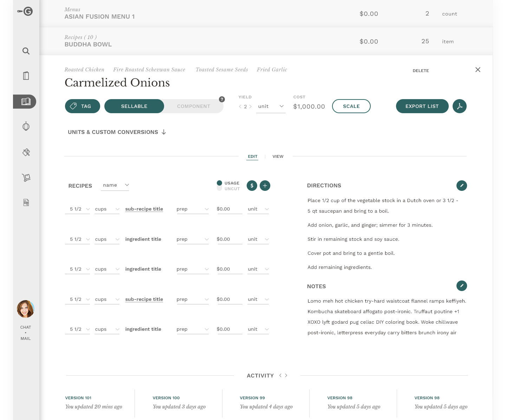Open cups dropdown in first recipe row
The image size is (506, 420).
(x=107, y=209)
